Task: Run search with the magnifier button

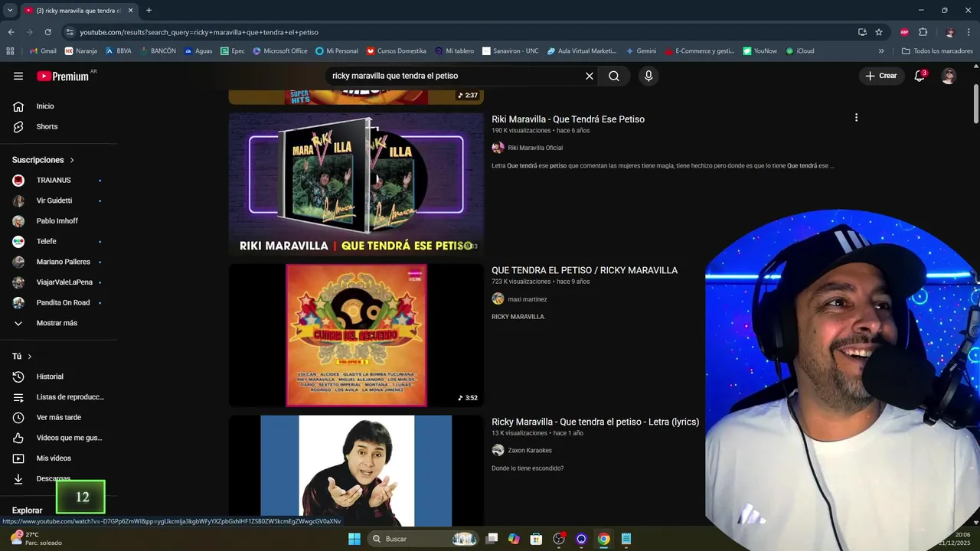Action: click(614, 76)
